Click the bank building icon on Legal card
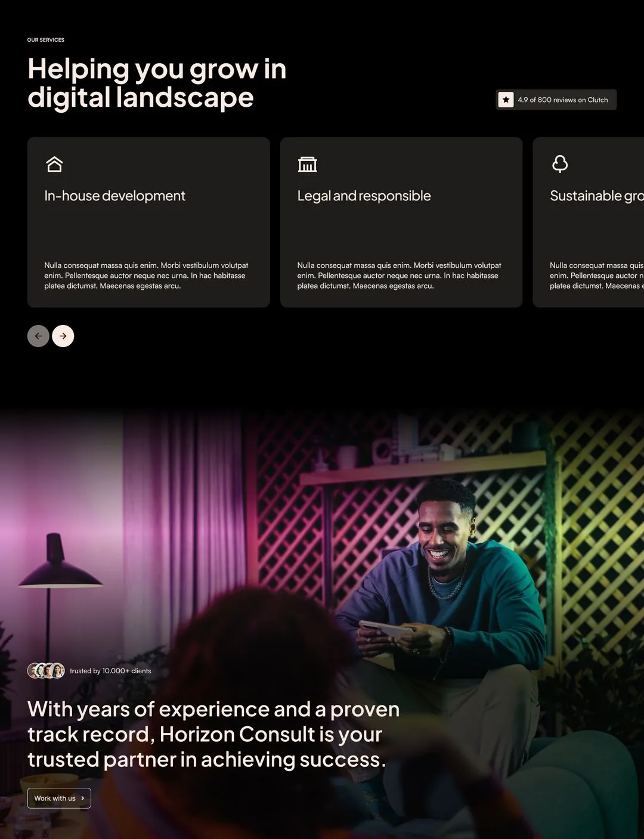This screenshot has height=839, width=644. coord(307,164)
